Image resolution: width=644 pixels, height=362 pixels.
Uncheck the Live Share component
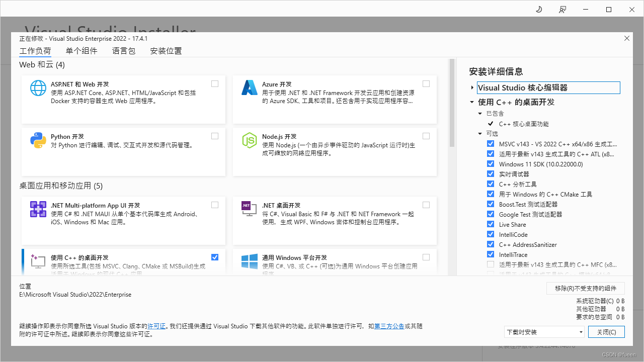coord(491,224)
